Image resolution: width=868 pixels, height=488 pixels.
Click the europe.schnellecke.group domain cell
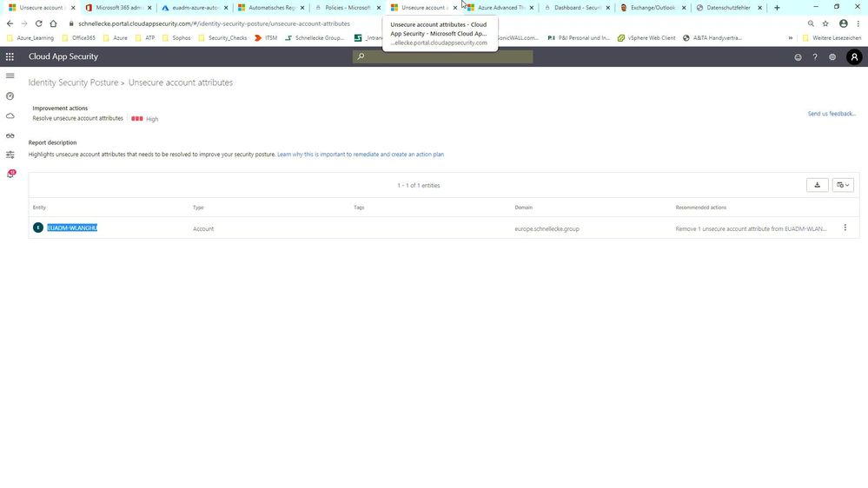[x=547, y=228]
